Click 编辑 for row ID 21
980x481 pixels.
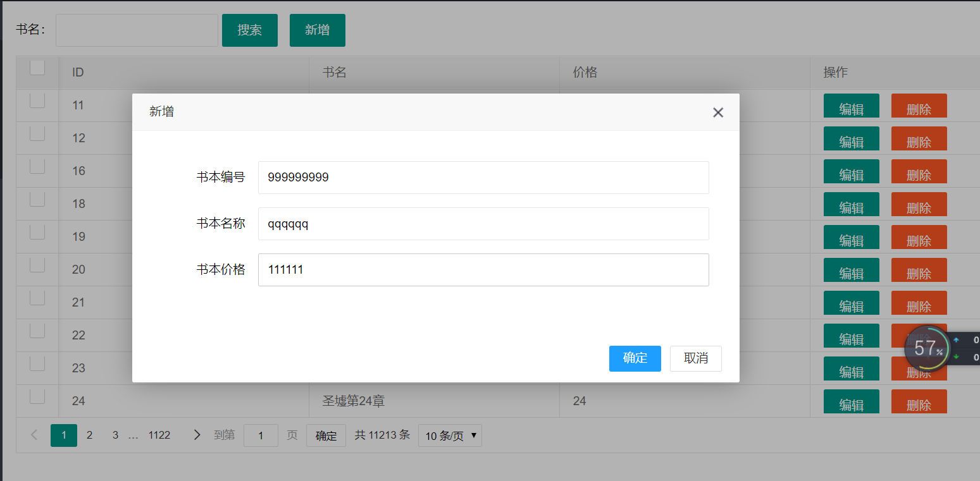(x=852, y=303)
